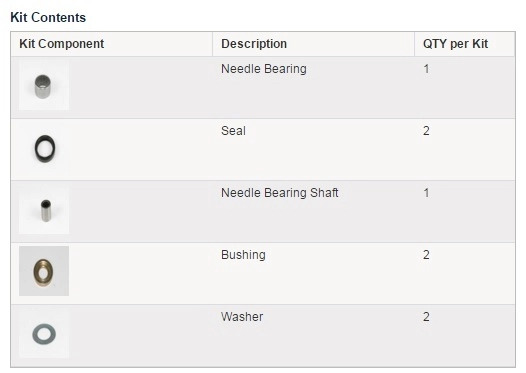Click the quantity value for Needle Bearing Shaft
Screen dimensions: 526x373
pyautogui.click(x=426, y=193)
